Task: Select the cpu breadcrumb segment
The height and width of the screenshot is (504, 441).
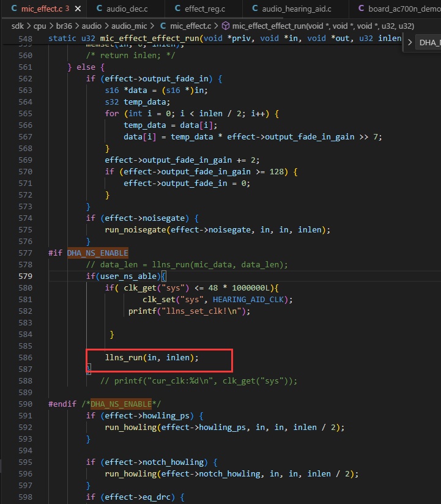Action: pos(40,26)
